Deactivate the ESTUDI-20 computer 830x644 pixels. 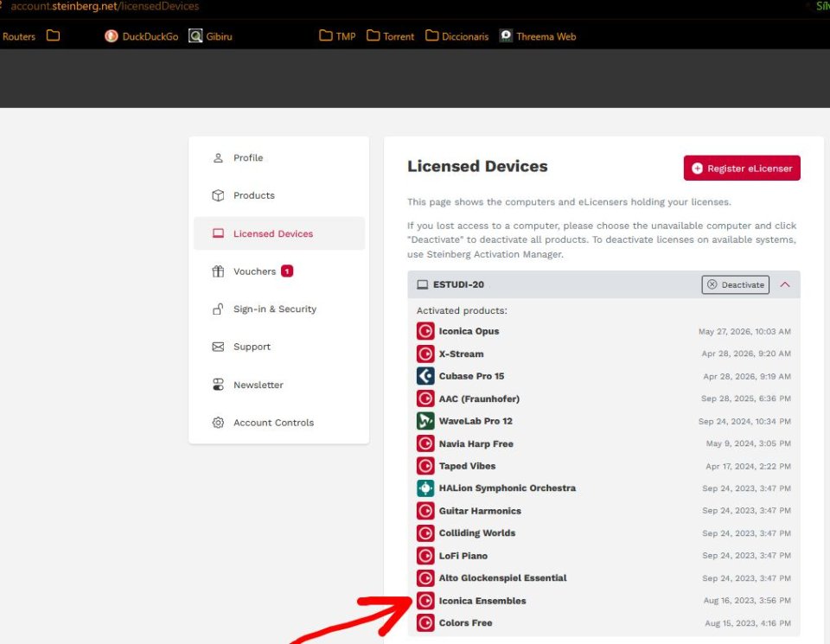735,284
